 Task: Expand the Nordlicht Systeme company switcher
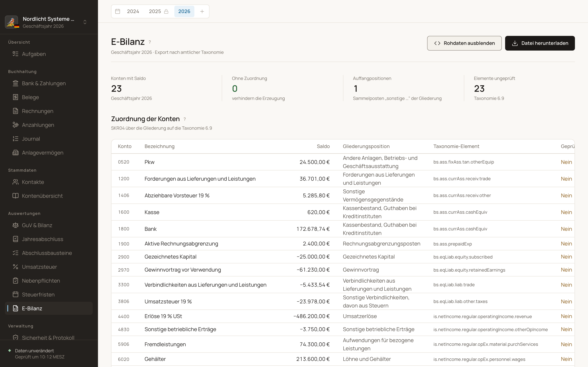coord(85,22)
